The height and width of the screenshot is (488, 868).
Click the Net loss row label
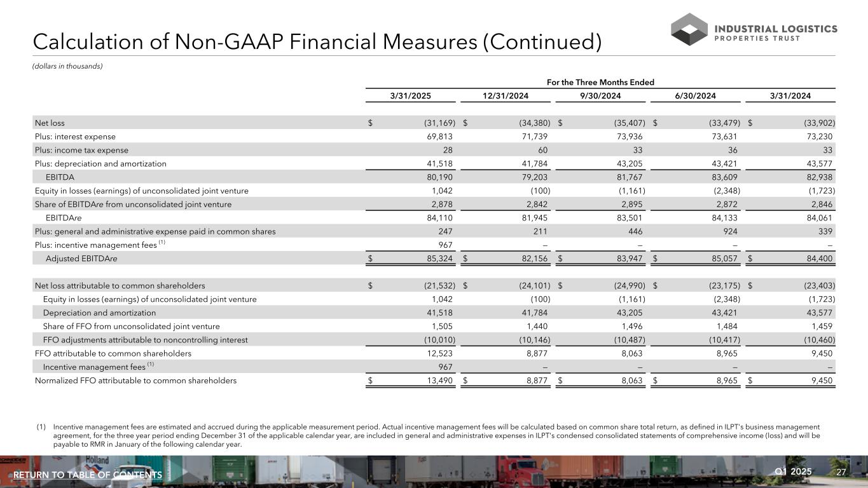point(50,123)
